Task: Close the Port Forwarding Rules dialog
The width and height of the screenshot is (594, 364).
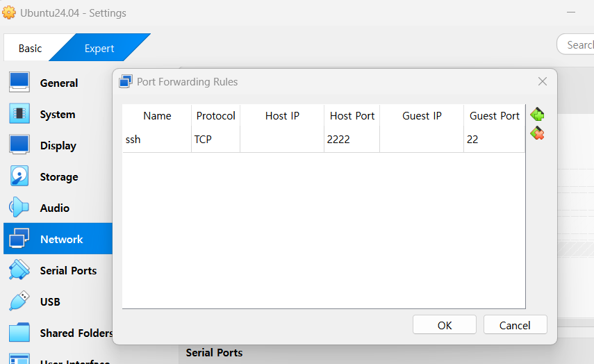Action: click(x=543, y=81)
